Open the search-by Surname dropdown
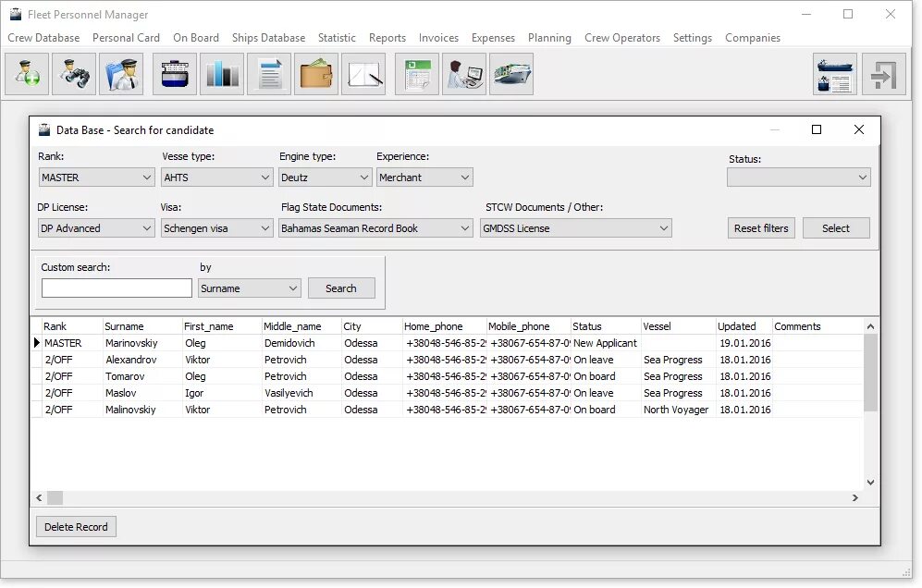This screenshot has width=922, height=588. coord(250,288)
